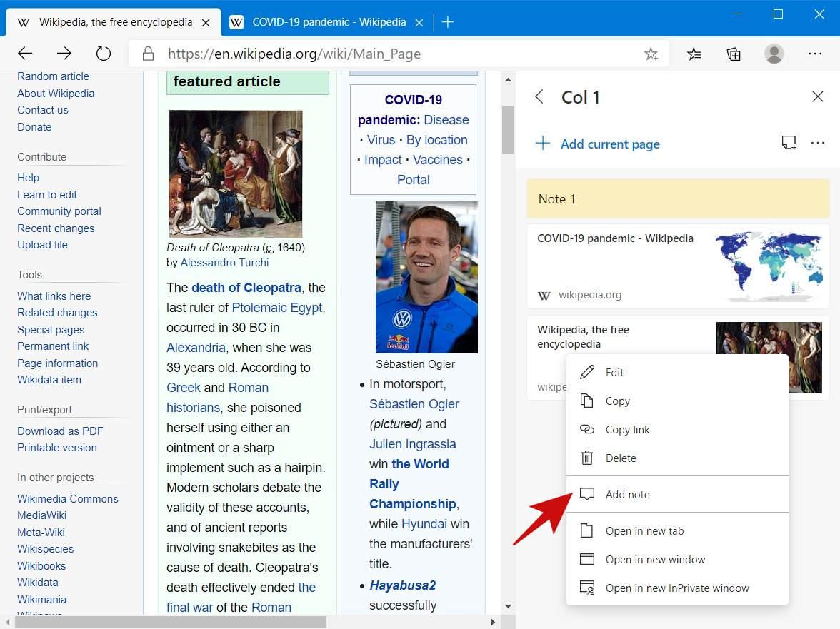Open the Favorites list icon

[x=694, y=54]
